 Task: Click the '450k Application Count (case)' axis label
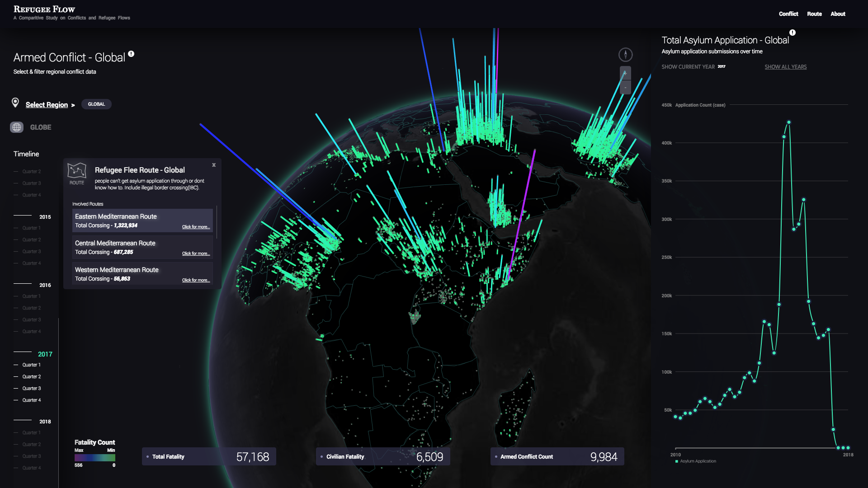tap(693, 105)
